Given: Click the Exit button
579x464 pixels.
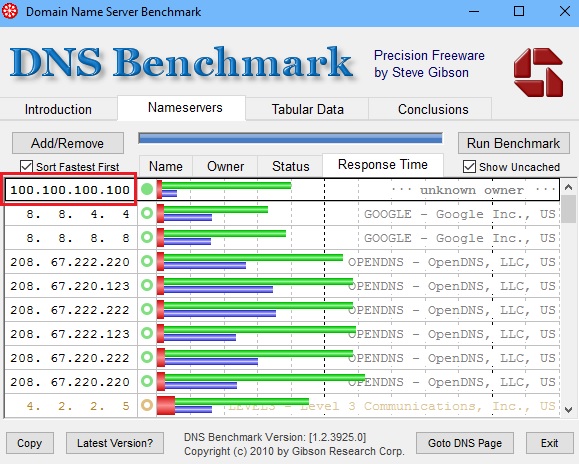Looking at the screenshot, I should pyautogui.click(x=549, y=443).
